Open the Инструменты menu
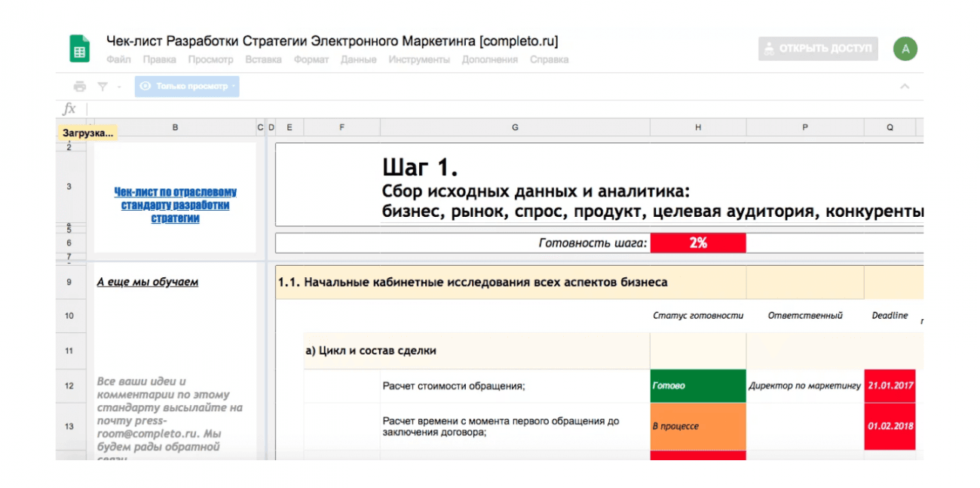The height and width of the screenshot is (488, 980). click(419, 59)
